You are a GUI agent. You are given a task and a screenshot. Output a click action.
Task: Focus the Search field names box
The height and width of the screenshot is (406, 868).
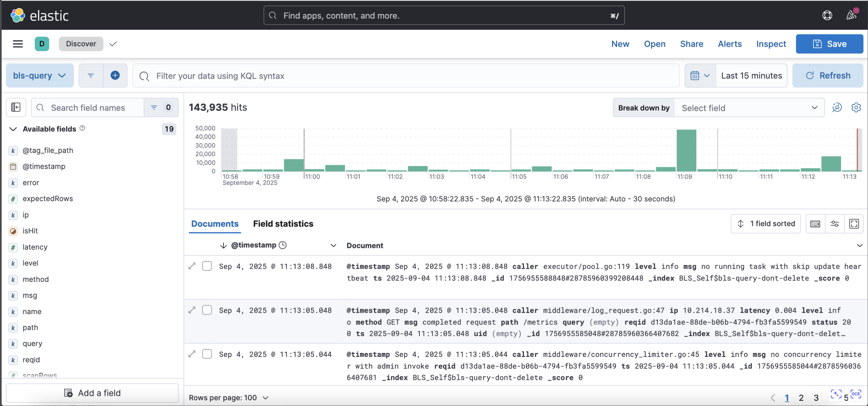(x=88, y=108)
